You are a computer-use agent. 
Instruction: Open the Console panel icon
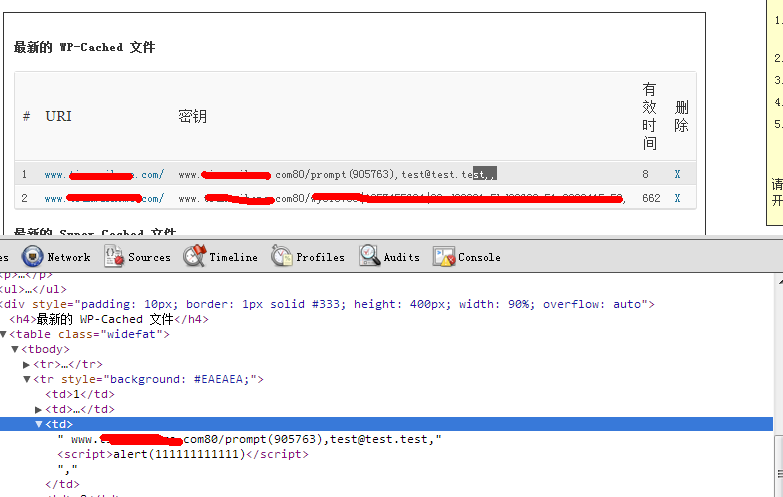coord(444,257)
